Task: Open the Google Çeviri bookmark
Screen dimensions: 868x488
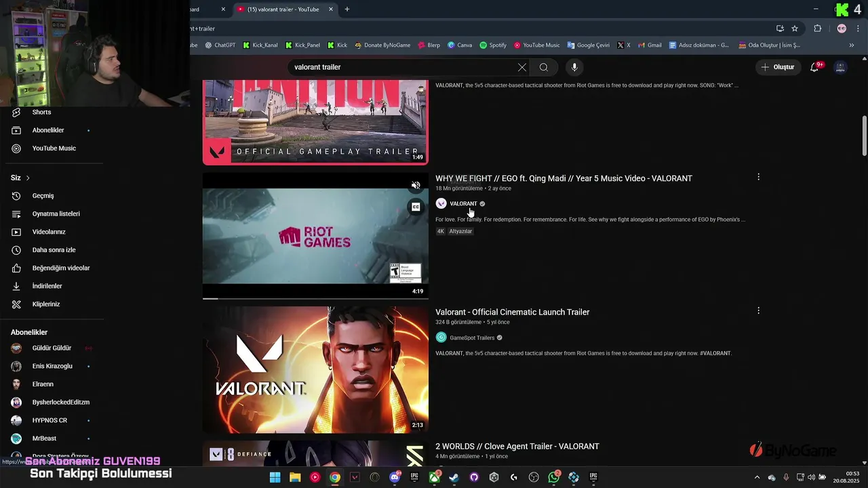Action: click(588, 45)
